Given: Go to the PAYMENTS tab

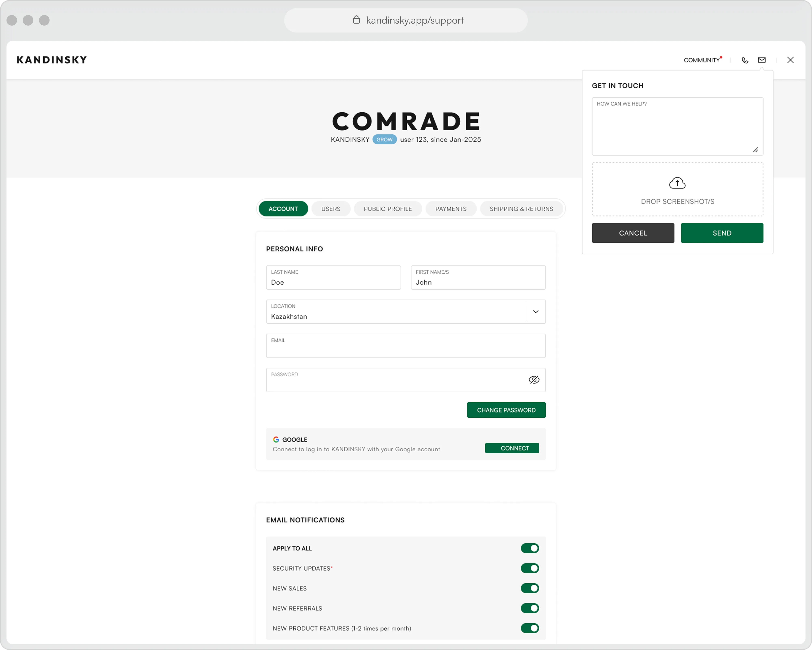Looking at the screenshot, I should click(451, 209).
